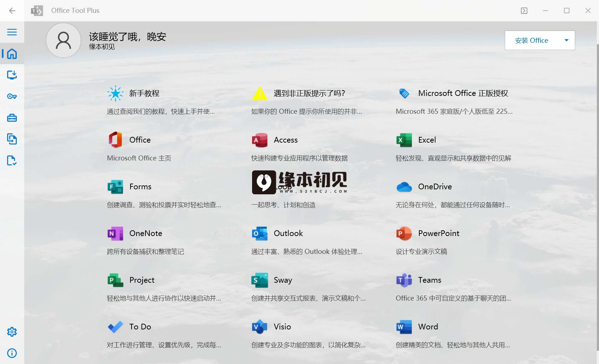599x364 pixels.
Task: Open the OneDrive cloud icon
Action: pyautogui.click(x=404, y=187)
